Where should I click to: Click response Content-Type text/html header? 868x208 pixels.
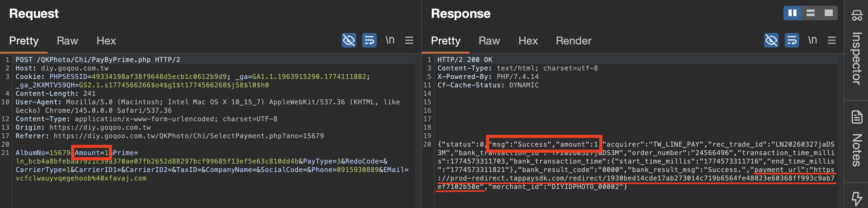(x=518, y=68)
